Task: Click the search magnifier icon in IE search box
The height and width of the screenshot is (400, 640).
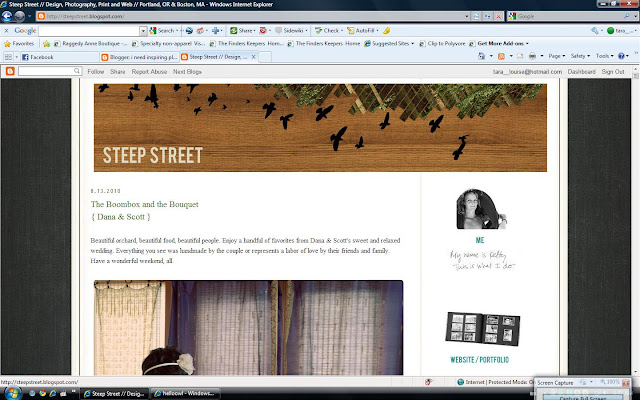Action: click(x=627, y=16)
